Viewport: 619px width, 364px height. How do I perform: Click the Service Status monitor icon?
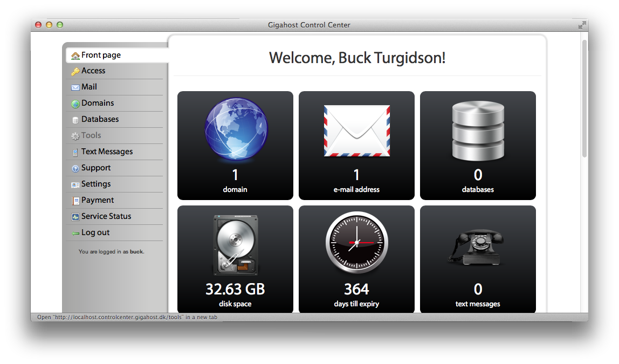(x=75, y=217)
